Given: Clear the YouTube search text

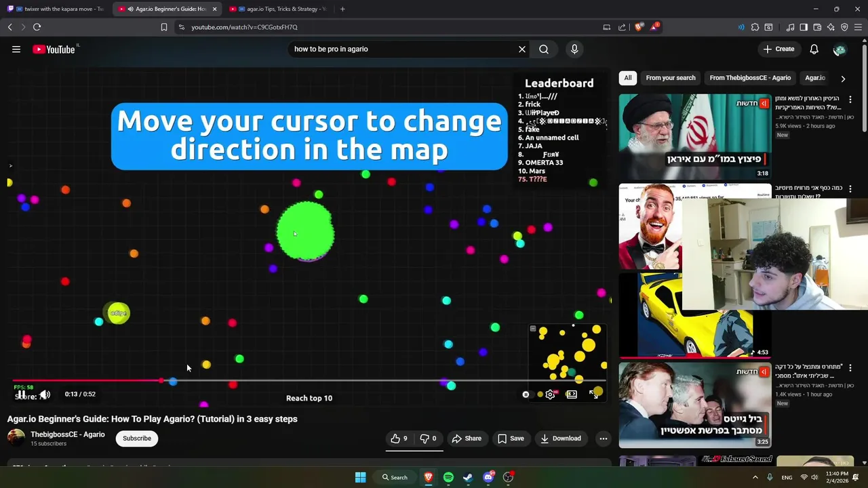Looking at the screenshot, I should [x=522, y=49].
